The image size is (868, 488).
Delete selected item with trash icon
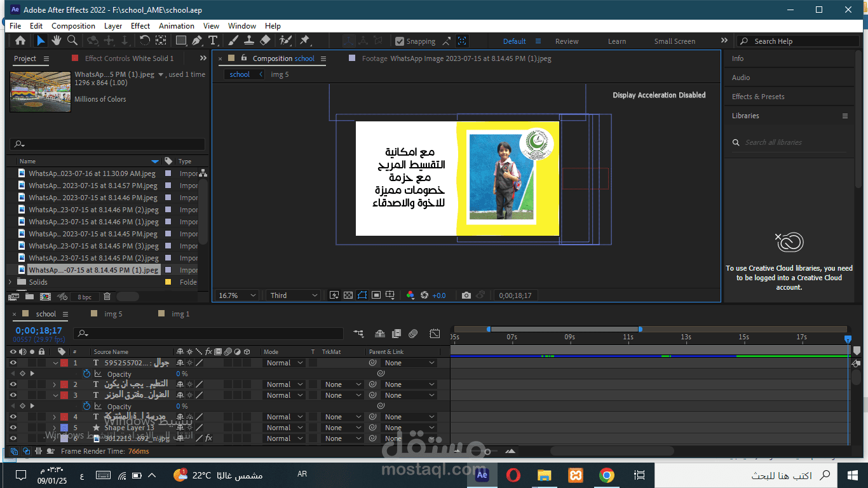click(107, 297)
